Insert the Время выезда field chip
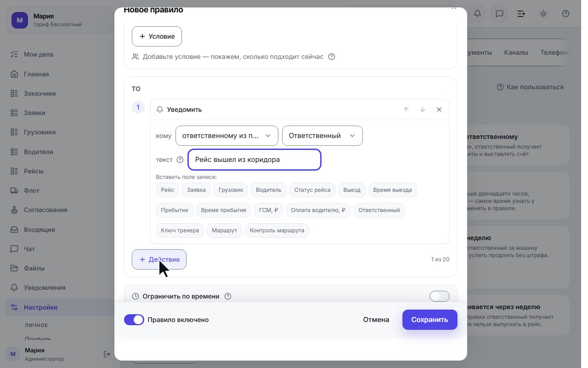This screenshot has height=368, width=588. pyautogui.click(x=393, y=190)
